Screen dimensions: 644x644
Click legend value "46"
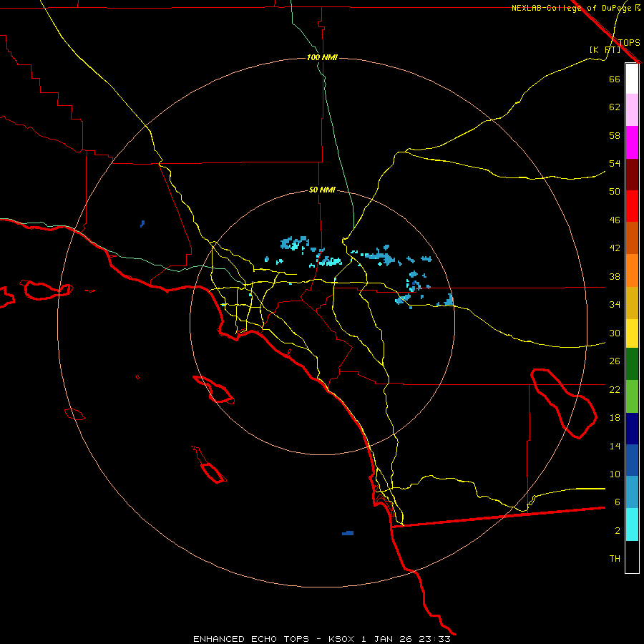click(615, 220)
